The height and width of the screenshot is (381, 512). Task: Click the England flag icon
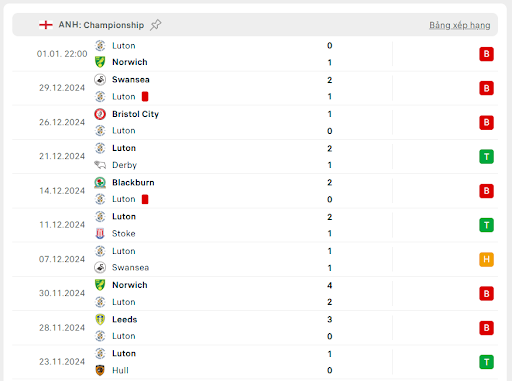click(x=46, y=25)
